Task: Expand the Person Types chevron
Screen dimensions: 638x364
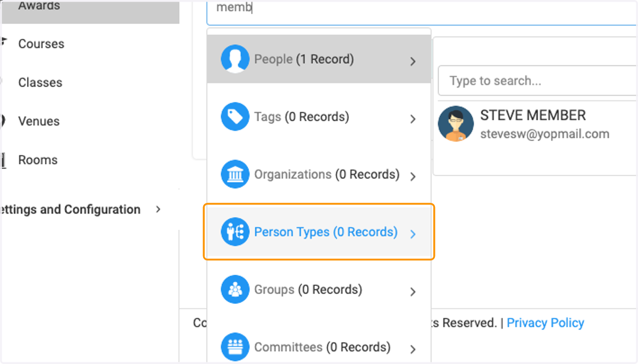Action: 413,234
